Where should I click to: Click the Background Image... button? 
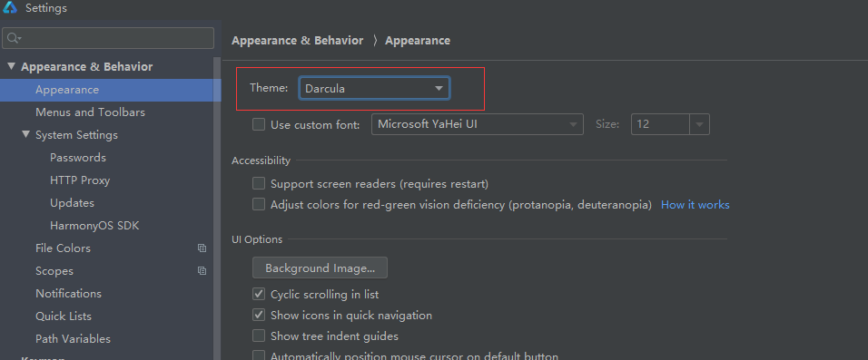320,268
